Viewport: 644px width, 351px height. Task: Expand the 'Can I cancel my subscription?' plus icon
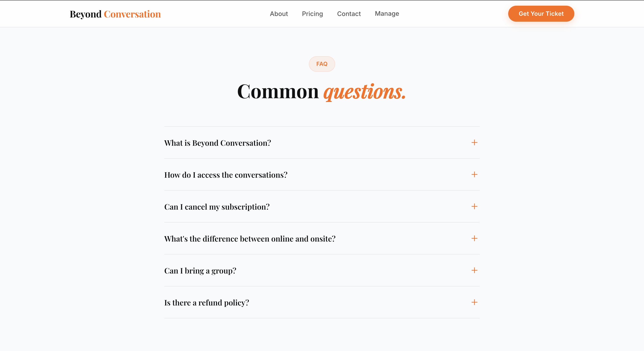(x=474, y=207)
